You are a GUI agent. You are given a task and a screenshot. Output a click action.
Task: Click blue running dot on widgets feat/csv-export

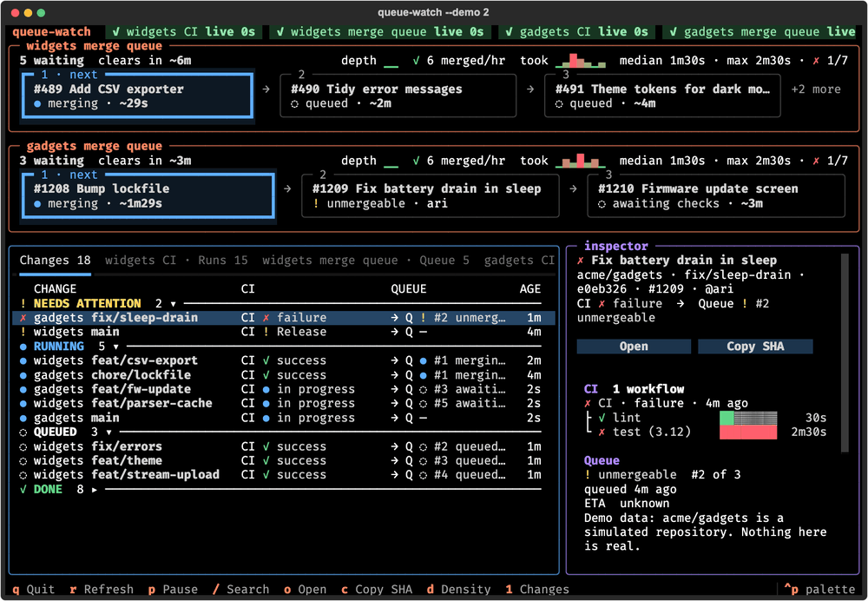23,360
